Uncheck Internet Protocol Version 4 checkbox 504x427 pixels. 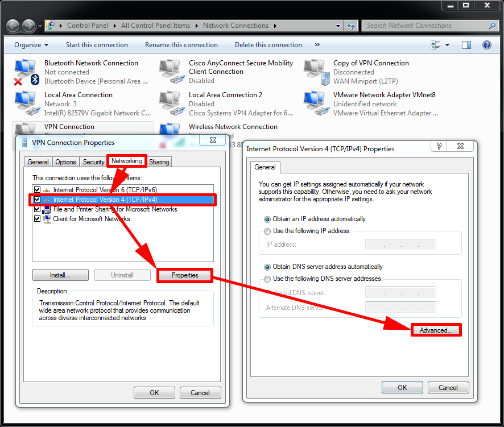[38, 200]
